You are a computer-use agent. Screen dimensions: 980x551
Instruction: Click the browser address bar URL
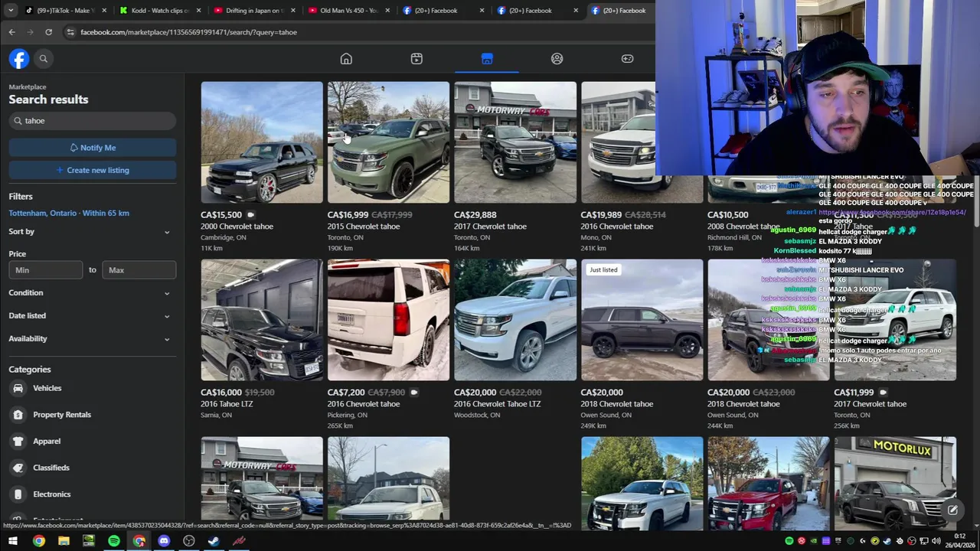[x=188, y=32]
